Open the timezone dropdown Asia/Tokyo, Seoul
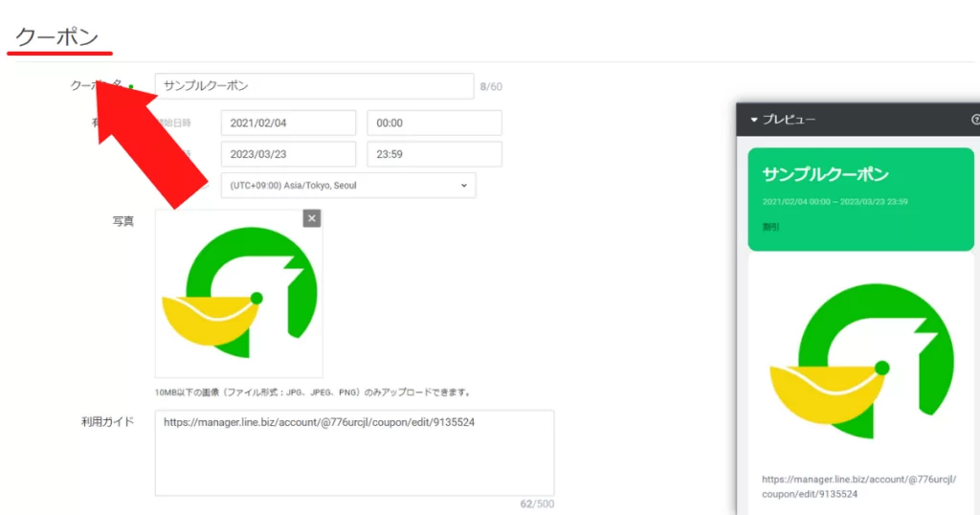 [348, 186]
